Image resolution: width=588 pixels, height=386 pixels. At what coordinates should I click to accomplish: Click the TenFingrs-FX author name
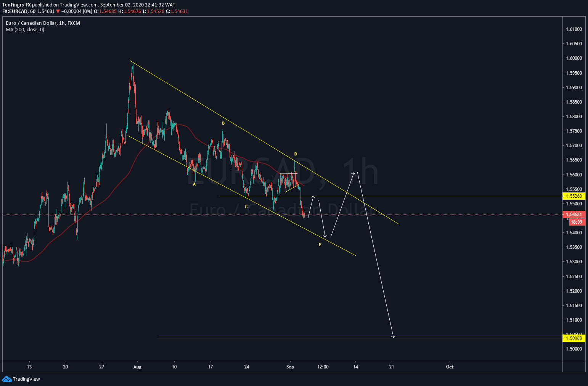(x=16, y=5)
